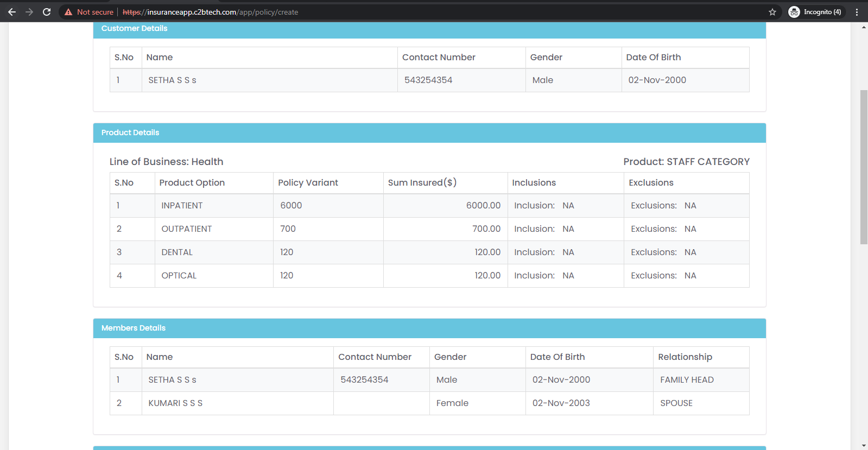Reload the page with the refresh icon
This screenshot has width=868, height=450.
(47, 12)
